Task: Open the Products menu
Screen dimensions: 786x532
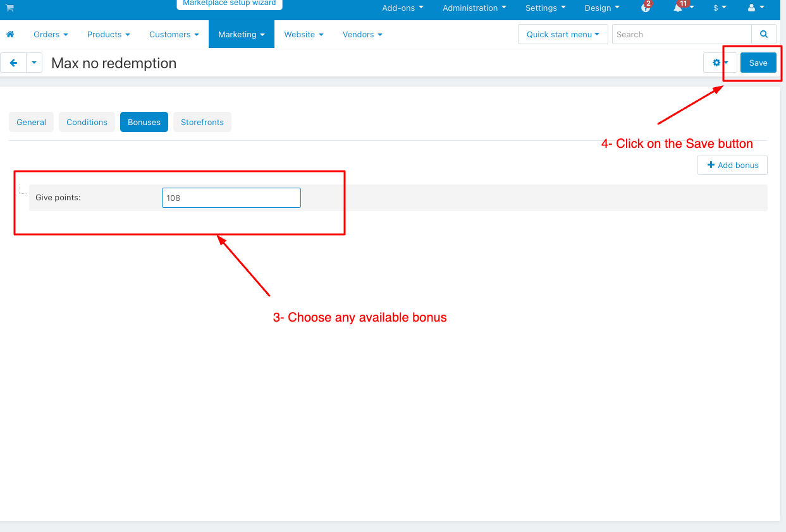Action: click(108, 35)
